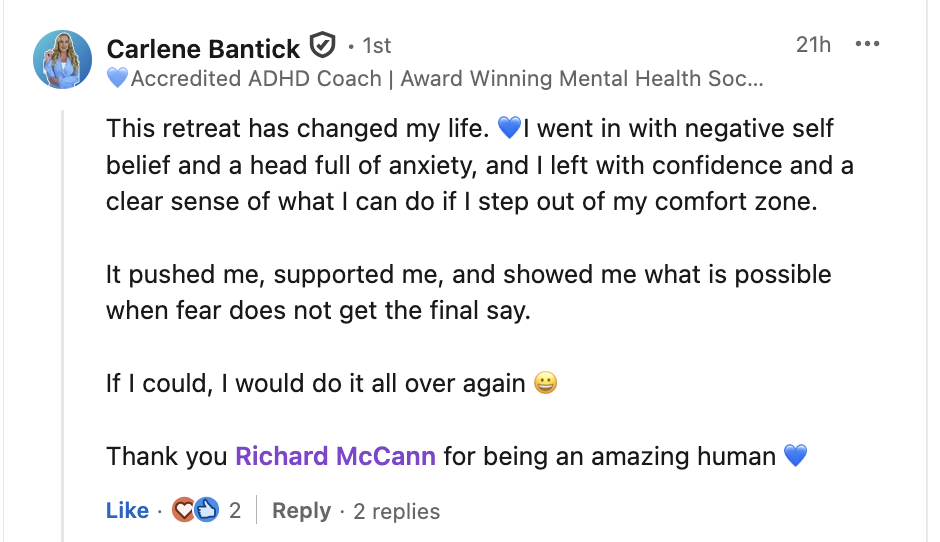The height and width of the screenshot is (542, 940).
Task: Open the reaction count showing 2
Action: click(x=235, y=511)
